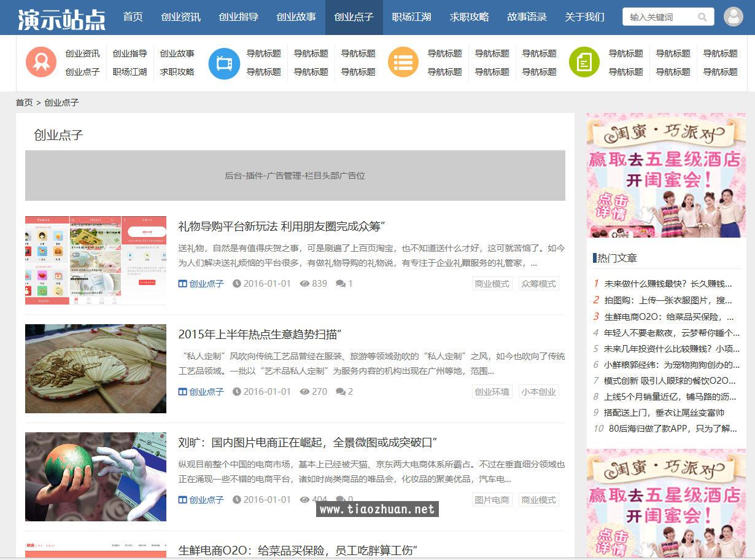Screen dimensions: 755x560
Task: Click the views eye icon showing 839
Action: coord(304,284)
